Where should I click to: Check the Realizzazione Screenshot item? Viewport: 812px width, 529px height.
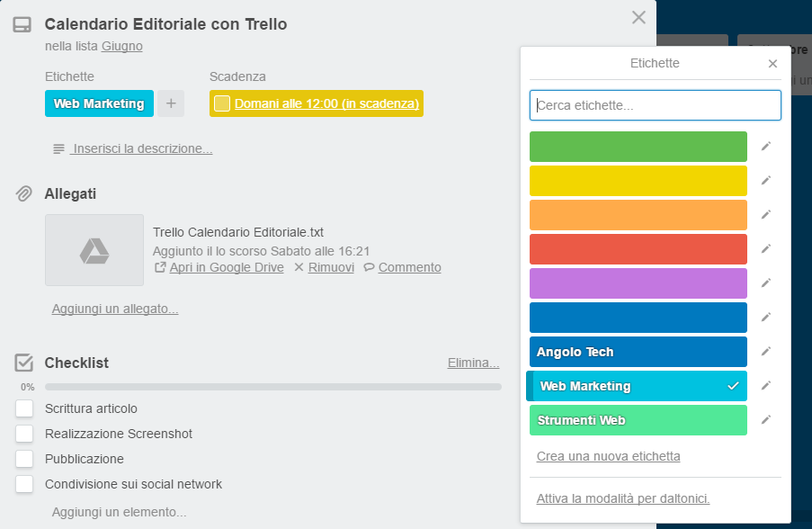pyautogui.click(x=24, y=433)
